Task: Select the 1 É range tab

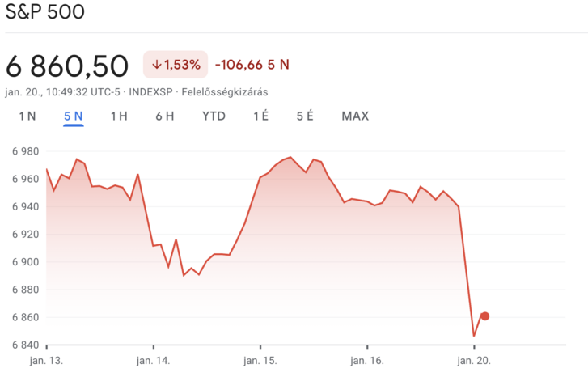Action: [260, 116]
